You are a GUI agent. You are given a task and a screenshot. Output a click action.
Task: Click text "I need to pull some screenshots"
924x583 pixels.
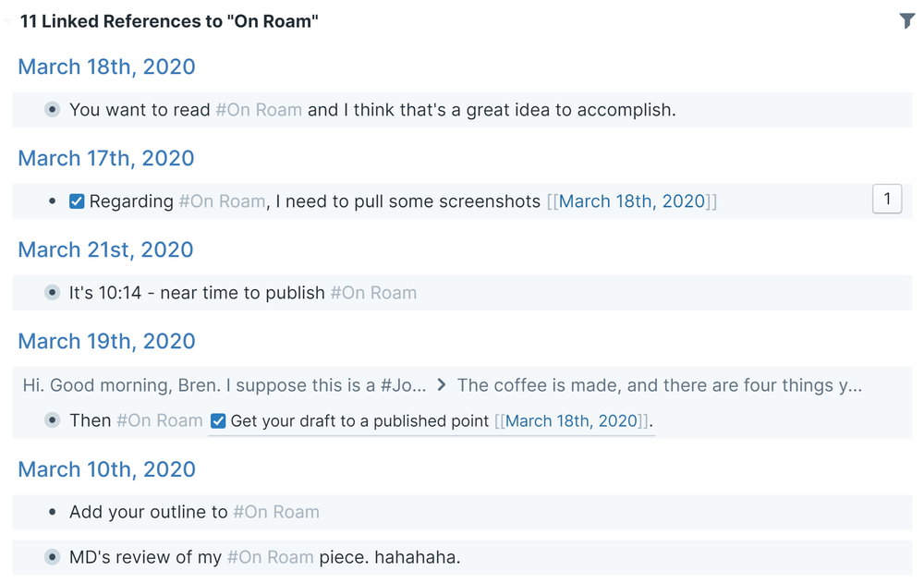tap(407, 201)
